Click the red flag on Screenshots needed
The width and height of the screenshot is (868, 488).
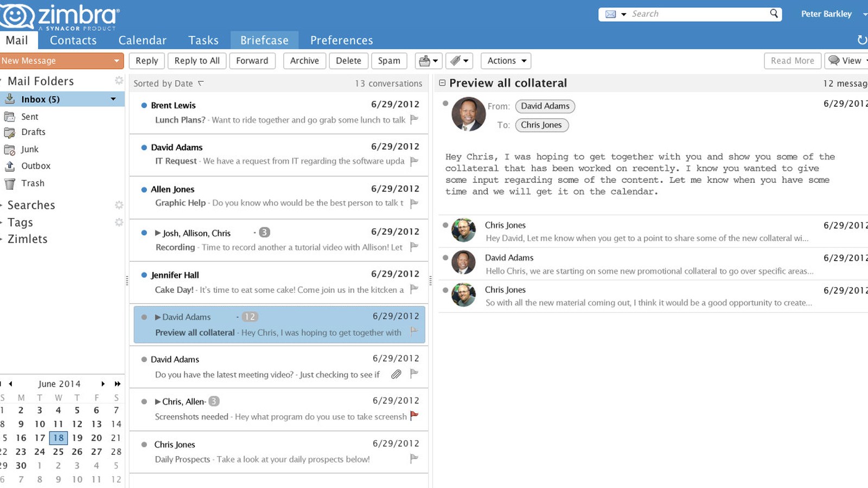(x=414, y=416)
